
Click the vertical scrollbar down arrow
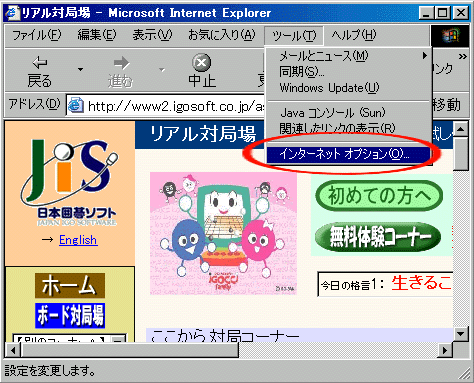pos(461,334)
